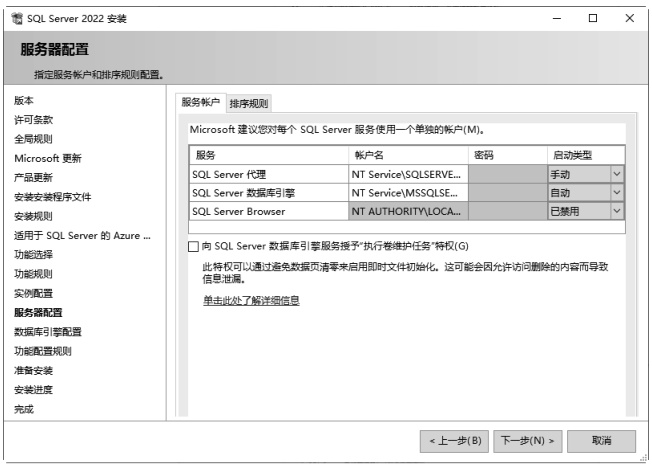Click Microsoft 更新 step in sidebar
This screenshot has width=652, height=466.
(x=48, y=158)
